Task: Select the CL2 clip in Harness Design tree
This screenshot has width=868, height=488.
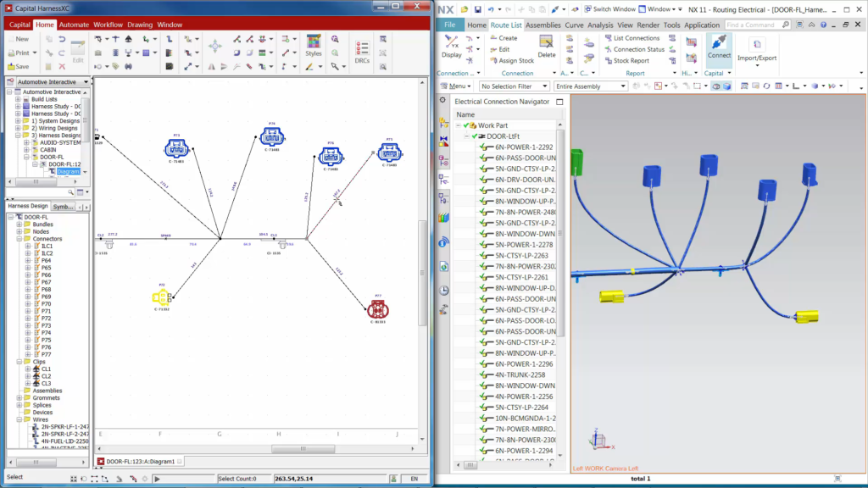Action: tap(44, 376)
